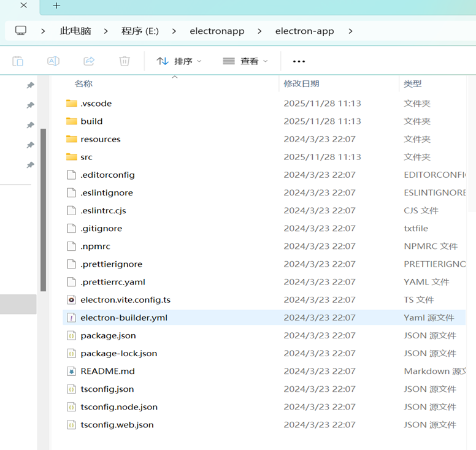Select file name electron-builder.yml
Screen dimensions: 476x450
124,318
